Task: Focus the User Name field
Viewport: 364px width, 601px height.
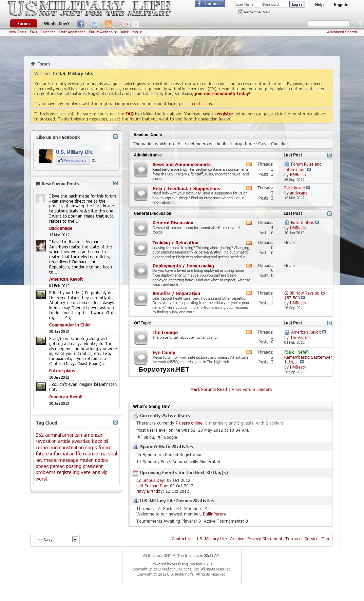Action: [x=248, y=4]
